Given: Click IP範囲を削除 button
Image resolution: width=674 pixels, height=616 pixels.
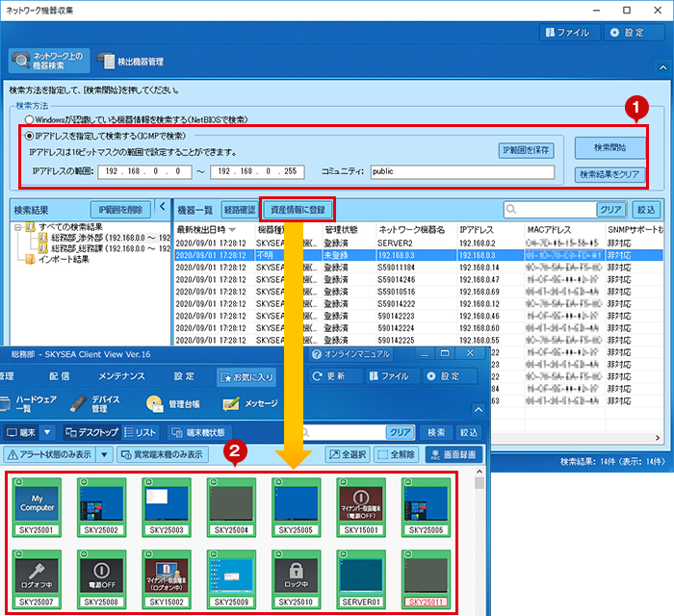Looking at the screenshot, I should pyautogui.click(x=120, y=210).
